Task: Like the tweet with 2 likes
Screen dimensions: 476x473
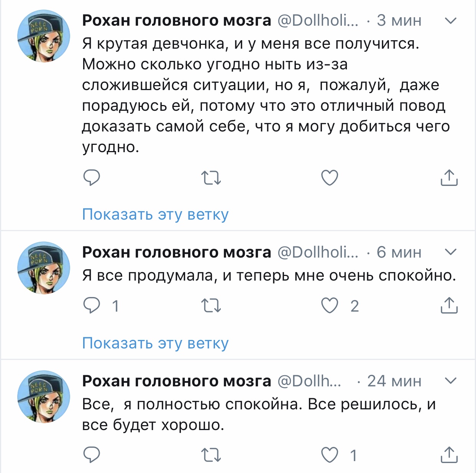Action: (x=330, y=306)
